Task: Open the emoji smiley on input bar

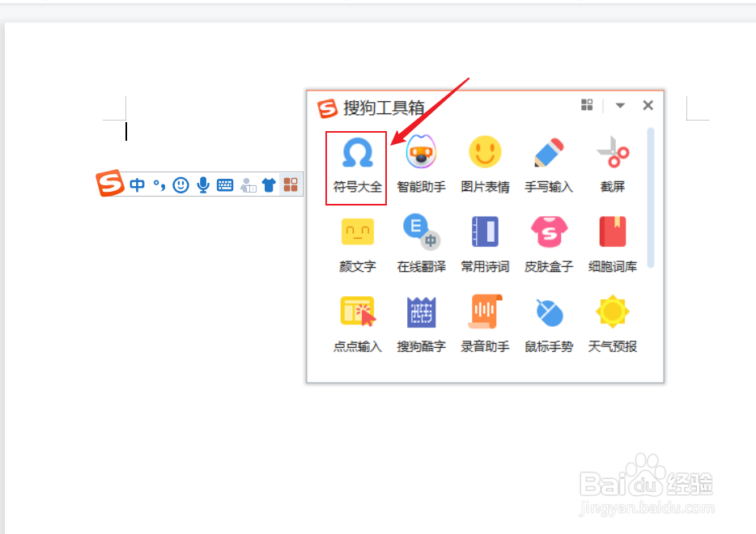Action: (x=181, y=184)
